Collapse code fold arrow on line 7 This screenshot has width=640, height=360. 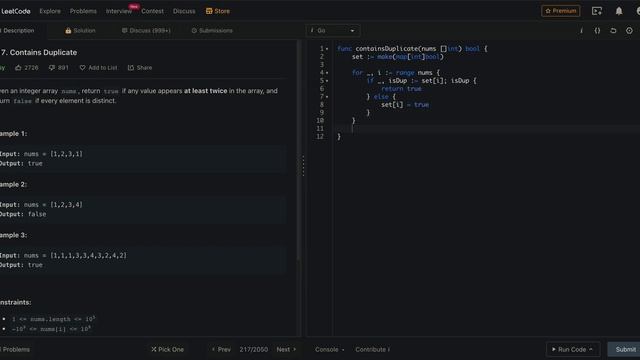point(327,97)
